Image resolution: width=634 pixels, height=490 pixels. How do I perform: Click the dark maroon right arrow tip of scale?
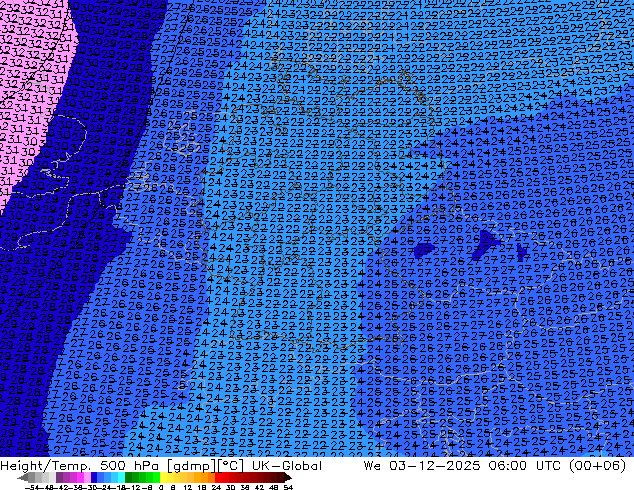coord(288,478)
